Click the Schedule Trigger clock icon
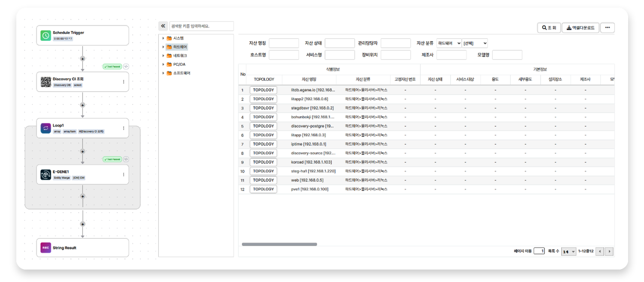Image resolution: width=644 pixels, height=282 pixels. pyautogui.click(x=46, y=36)
